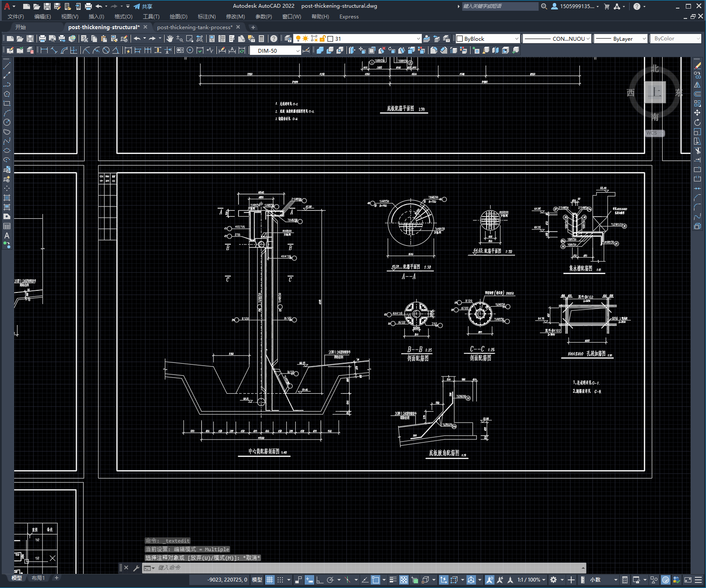Click the Share (共享) button
This screenshot has width=706, height=588.
click(143, 6)
